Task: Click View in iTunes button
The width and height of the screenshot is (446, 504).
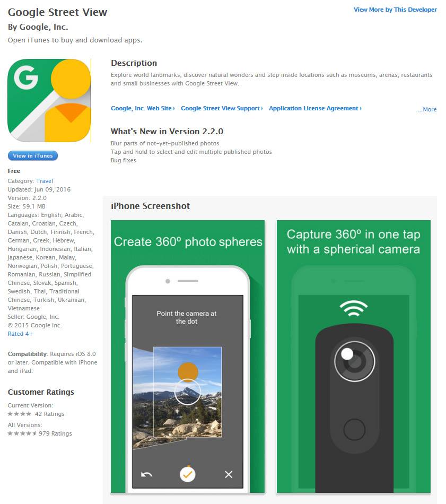Action: pyautogui.click(x=33, y=155)
